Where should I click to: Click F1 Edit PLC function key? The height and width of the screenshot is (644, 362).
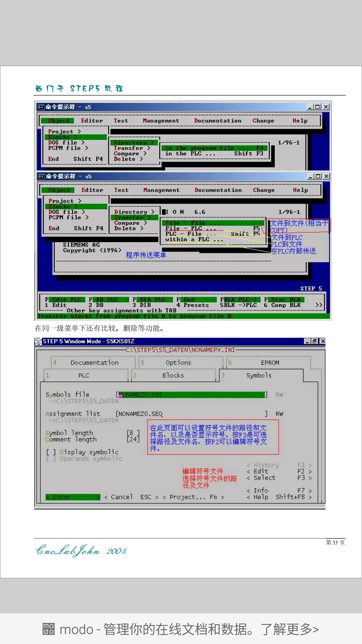65,302
